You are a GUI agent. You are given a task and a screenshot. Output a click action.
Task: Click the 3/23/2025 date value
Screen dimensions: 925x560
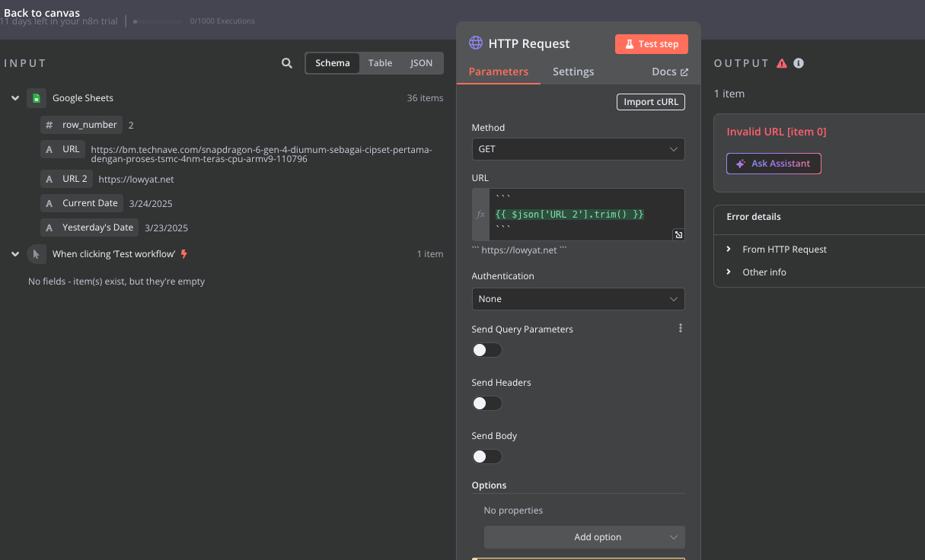coord(166,228)
